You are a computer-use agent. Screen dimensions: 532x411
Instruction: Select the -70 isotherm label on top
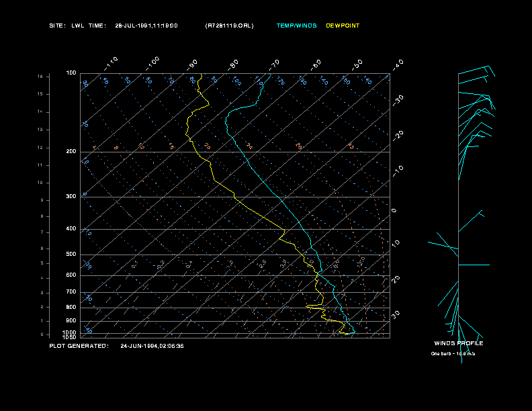(274, 65)
